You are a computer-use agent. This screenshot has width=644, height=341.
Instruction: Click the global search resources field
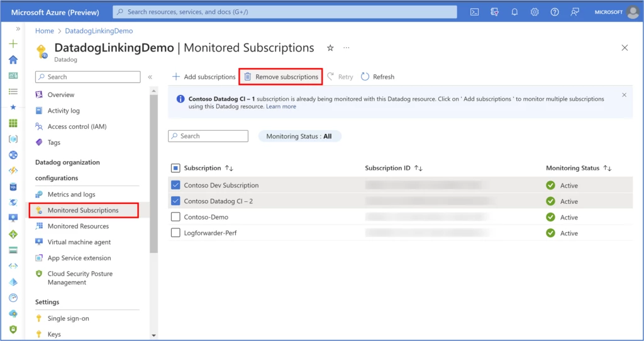point(285,12)
